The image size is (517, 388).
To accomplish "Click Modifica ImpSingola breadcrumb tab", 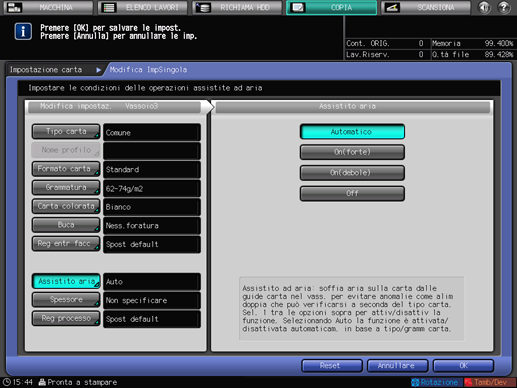I will point(148,70).
